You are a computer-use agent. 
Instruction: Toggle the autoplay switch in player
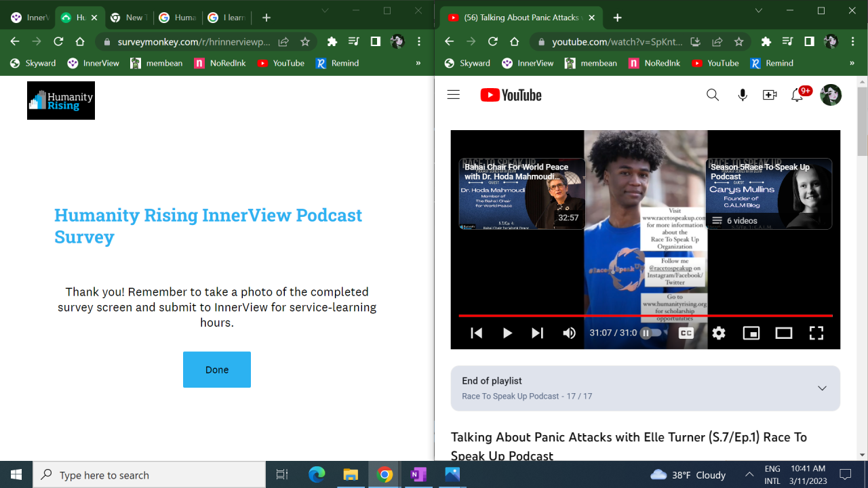(650, 333)
